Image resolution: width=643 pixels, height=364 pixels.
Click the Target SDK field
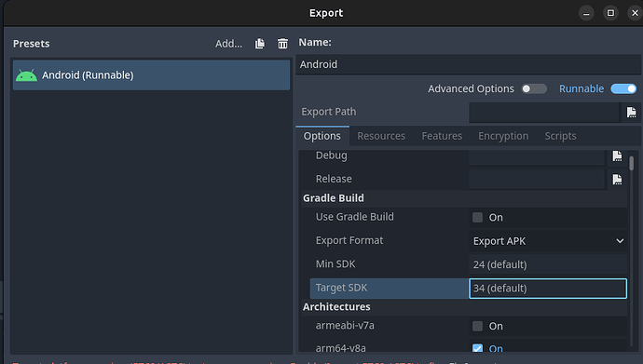click(548, 289)
